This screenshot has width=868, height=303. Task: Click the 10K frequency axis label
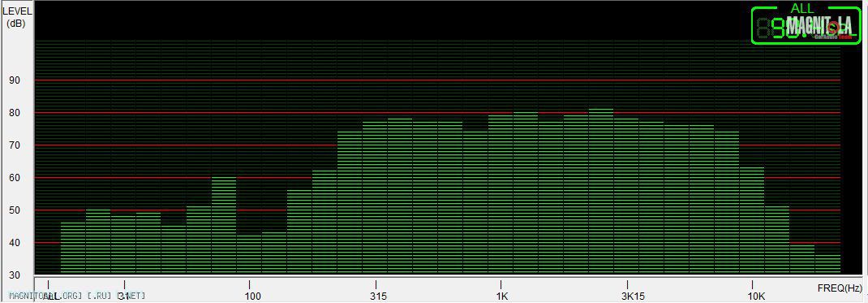[x=756, y=297]
